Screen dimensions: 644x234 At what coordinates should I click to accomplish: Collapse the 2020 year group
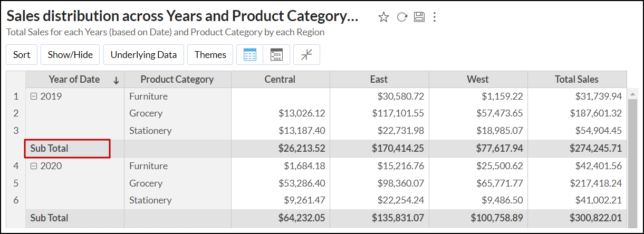[33, 166]
